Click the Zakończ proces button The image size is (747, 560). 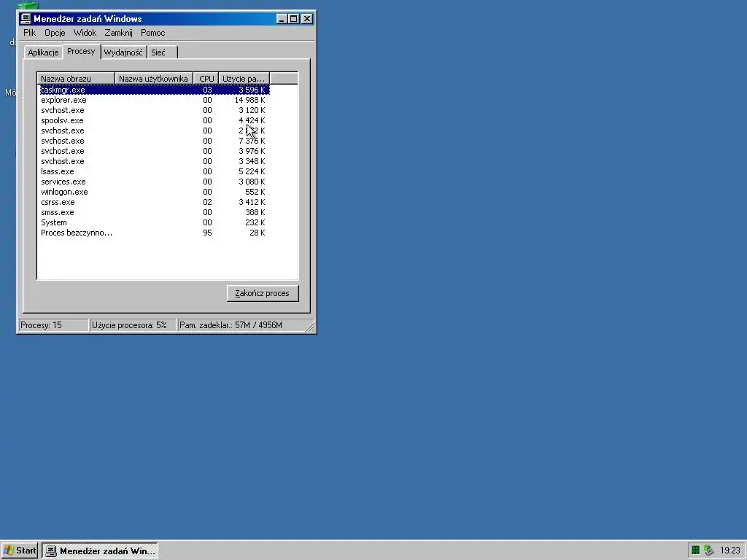point(263,293)
